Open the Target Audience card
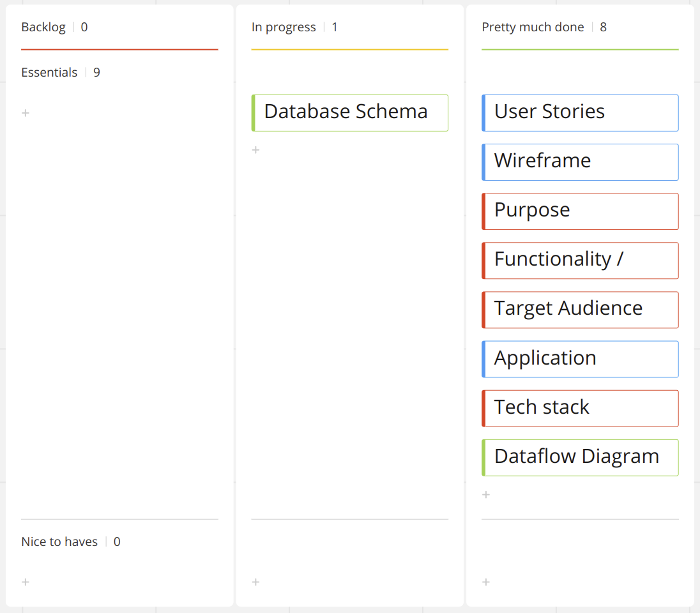The height and width of the screenshot is (613, 700). click(580, 309)
